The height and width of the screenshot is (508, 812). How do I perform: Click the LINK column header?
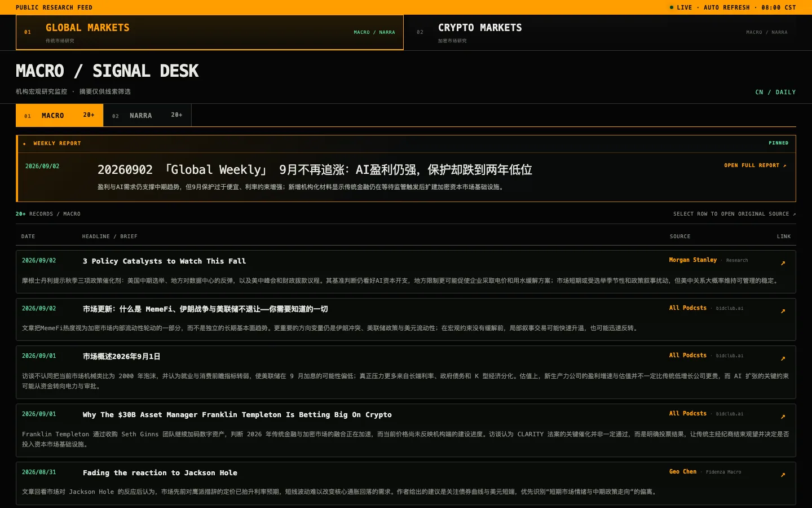(784, 237)
